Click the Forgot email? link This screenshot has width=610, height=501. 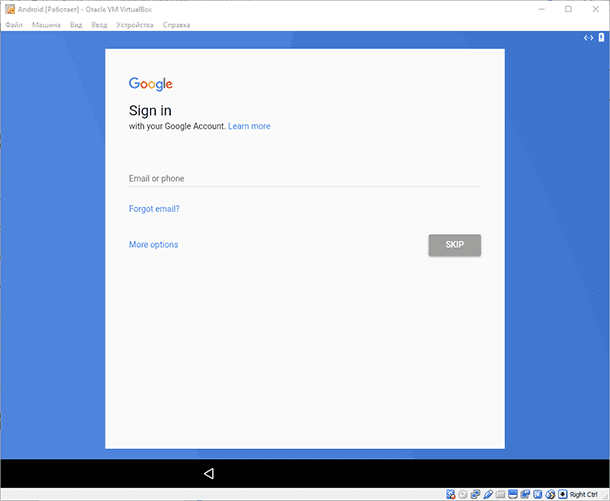(154, 209)
